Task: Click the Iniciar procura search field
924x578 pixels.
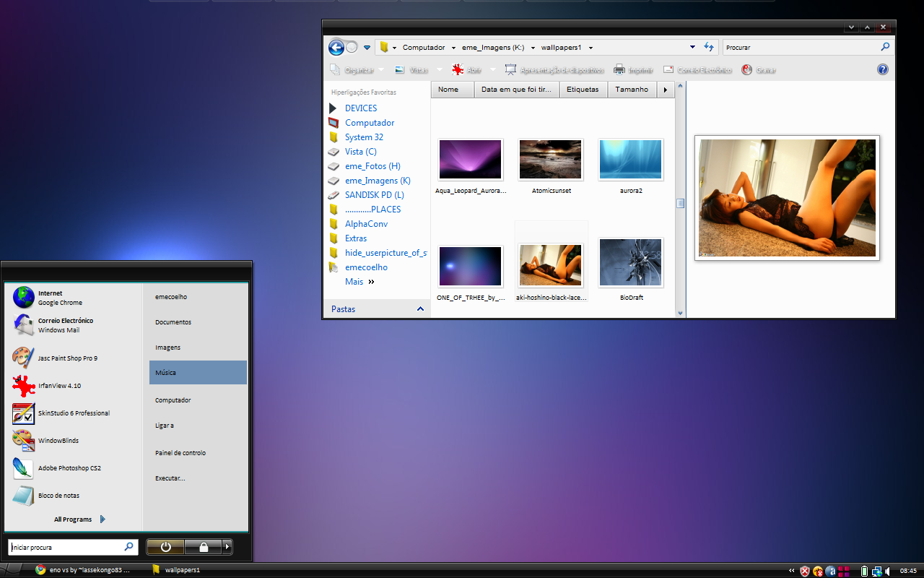Action: point(66,547)
